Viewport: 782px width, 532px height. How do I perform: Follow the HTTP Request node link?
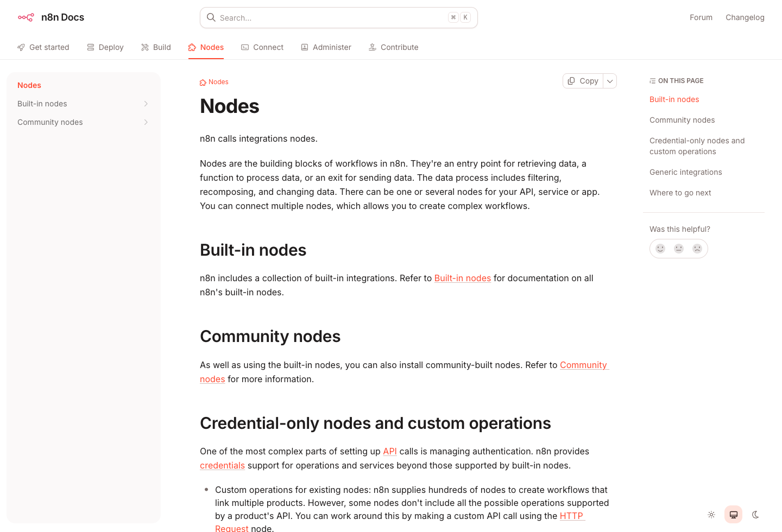(x=572, y=516)
